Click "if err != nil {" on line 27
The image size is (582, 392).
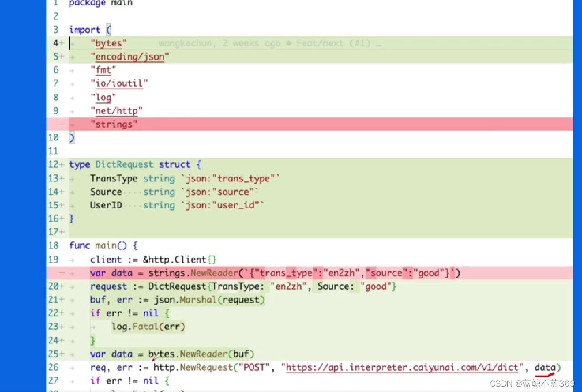point(129,381)
